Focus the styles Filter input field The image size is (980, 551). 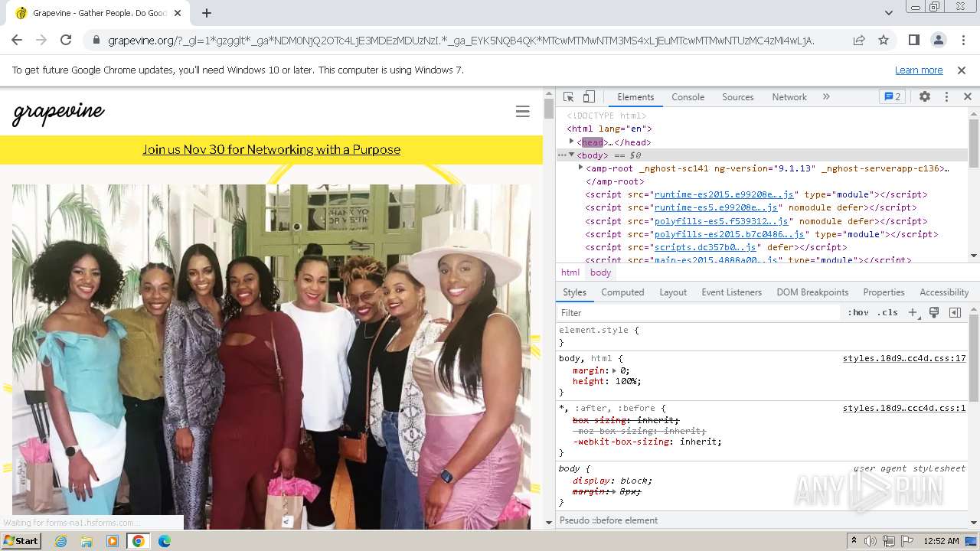[699, 312]
